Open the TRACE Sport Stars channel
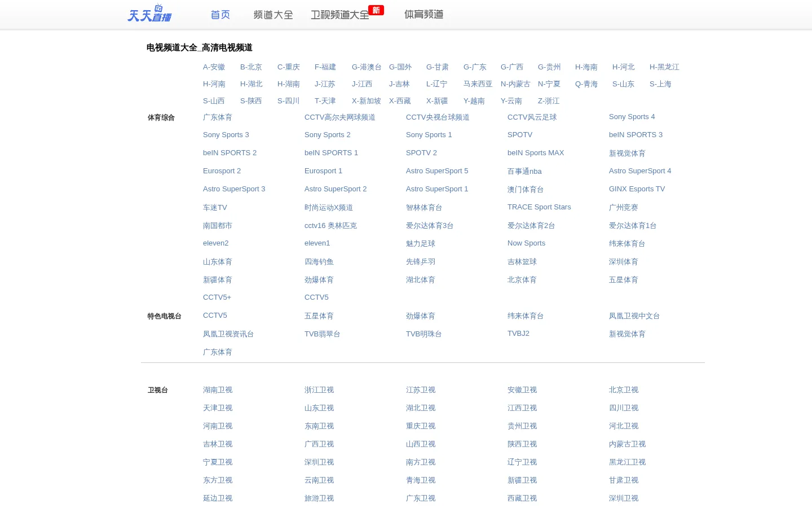This screenshot has height=508, width=812. tap(539, 207)
